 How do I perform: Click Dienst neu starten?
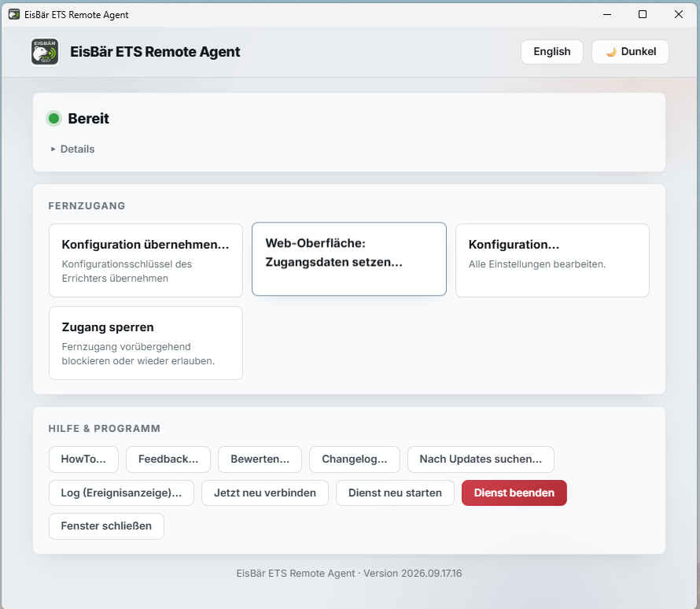pyautogui.click(x=395, y=493)
